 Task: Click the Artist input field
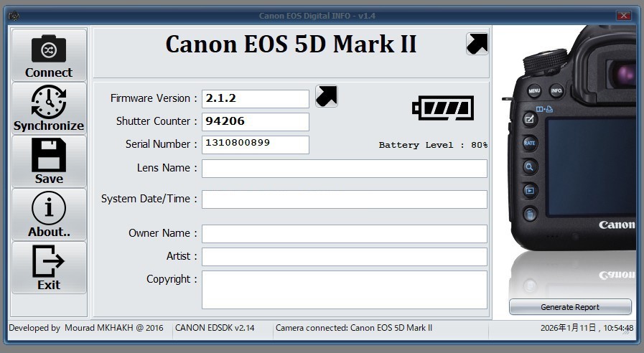click(345, 257)
